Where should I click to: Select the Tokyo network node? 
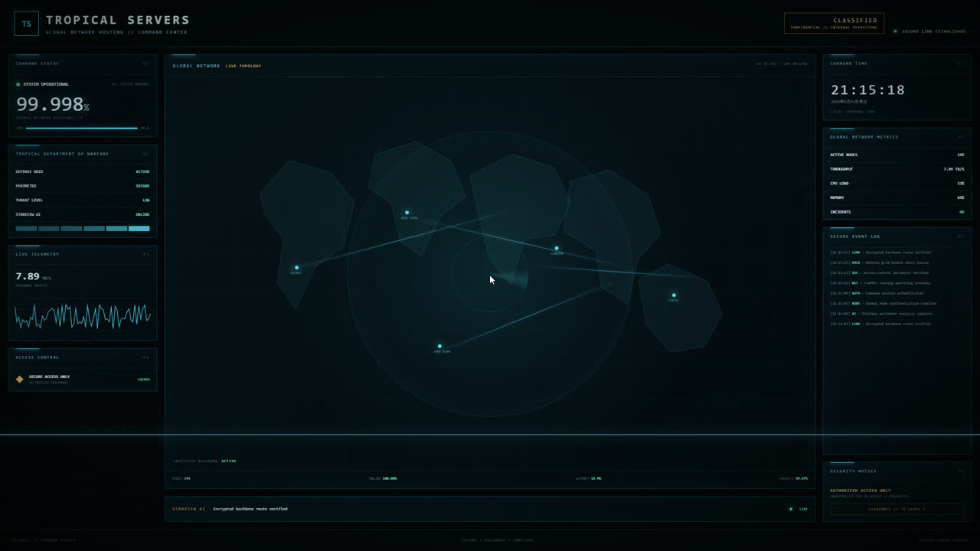point(674,295)
